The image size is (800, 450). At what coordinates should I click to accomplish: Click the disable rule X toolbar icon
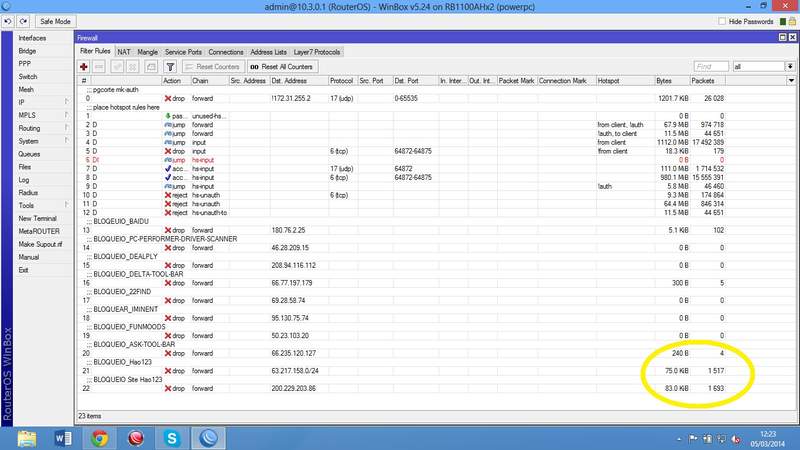[133, 67]
